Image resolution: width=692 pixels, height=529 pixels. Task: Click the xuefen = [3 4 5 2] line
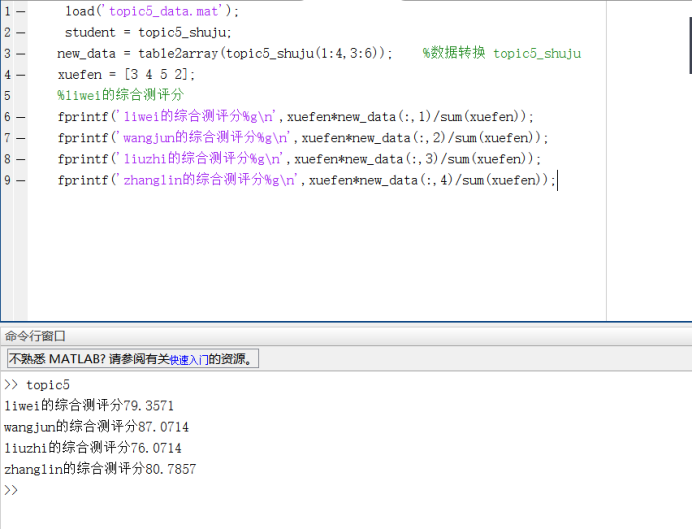tap(126, 75)
